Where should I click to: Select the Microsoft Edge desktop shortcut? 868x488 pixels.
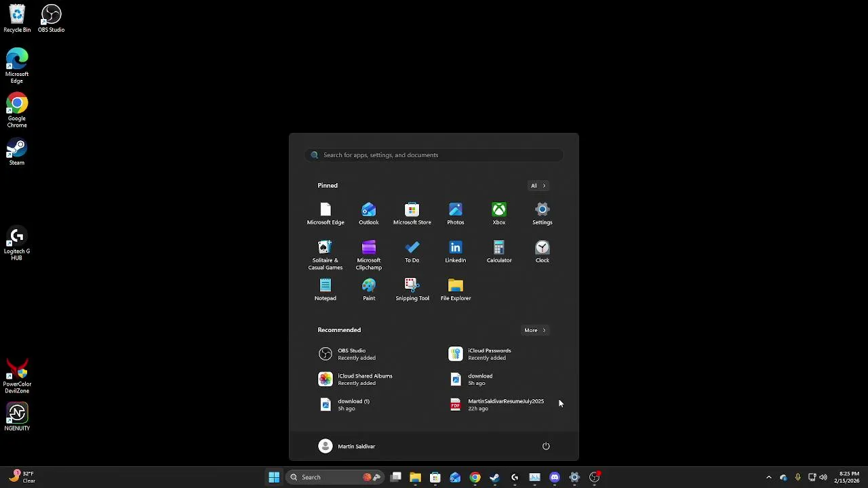click(x=17, y=66)
